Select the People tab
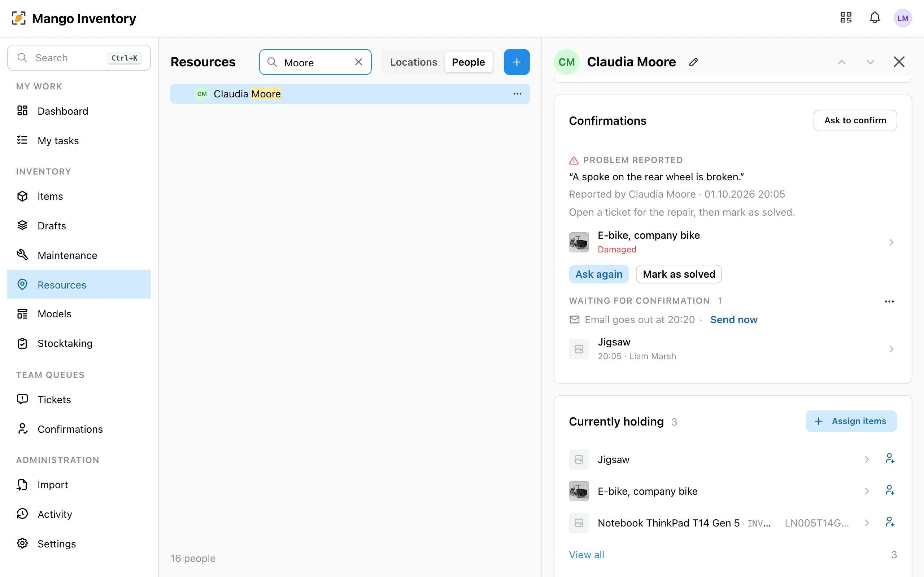This screenshot has width=924, height=577. coord(468,62)
